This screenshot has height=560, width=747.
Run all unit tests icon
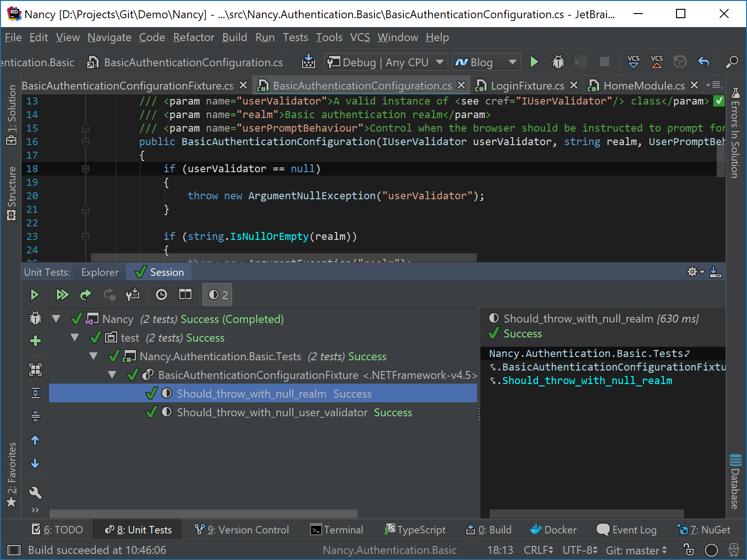[62, 294]
